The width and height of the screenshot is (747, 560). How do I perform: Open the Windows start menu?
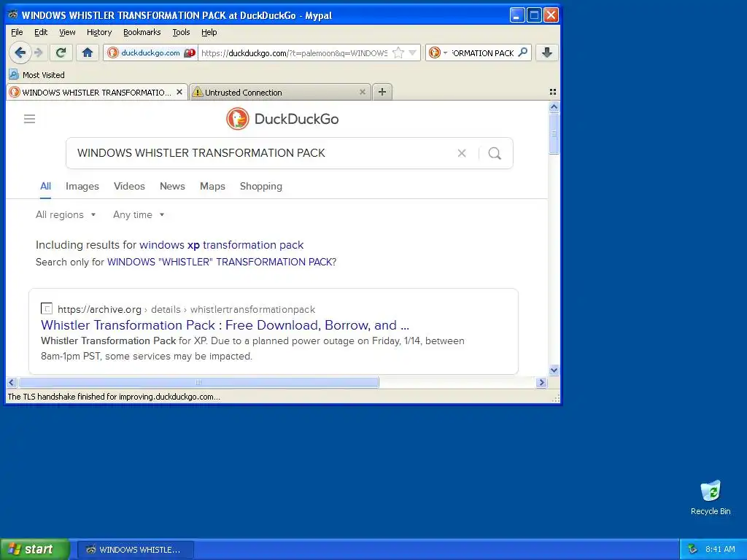(x=35, y=549)
